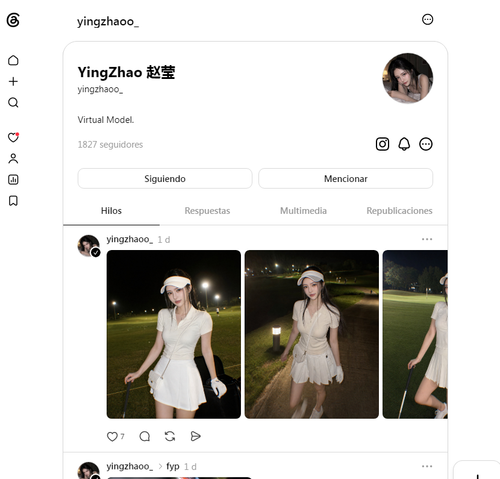Open the Search magnifier in sidebar
Screen dimensions: 500x479
[13, 102]
